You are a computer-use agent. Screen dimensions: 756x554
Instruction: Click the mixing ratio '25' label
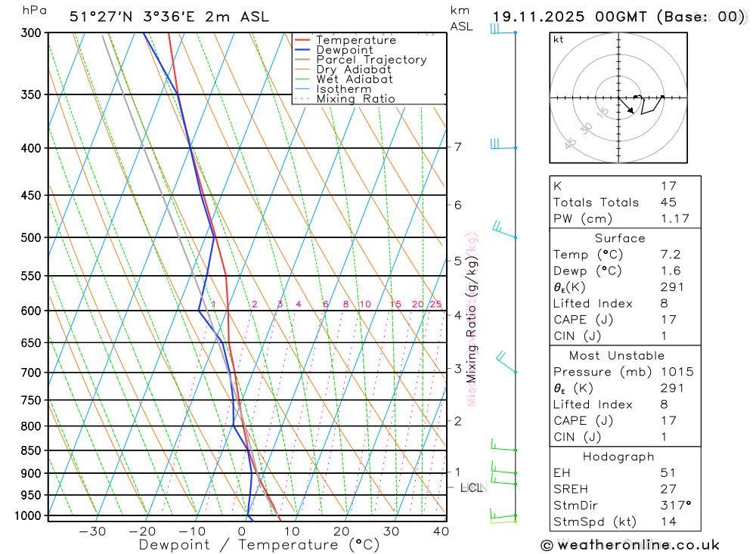pyautogui.click(x=436, y=305)
